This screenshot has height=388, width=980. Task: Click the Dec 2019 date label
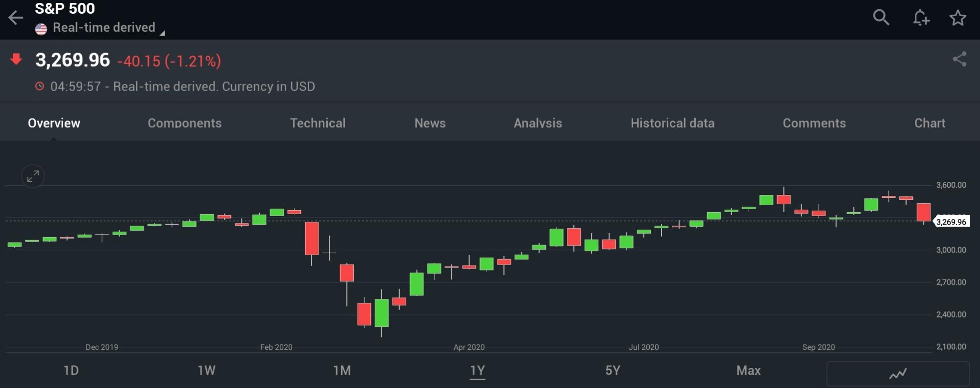[102, 347]
